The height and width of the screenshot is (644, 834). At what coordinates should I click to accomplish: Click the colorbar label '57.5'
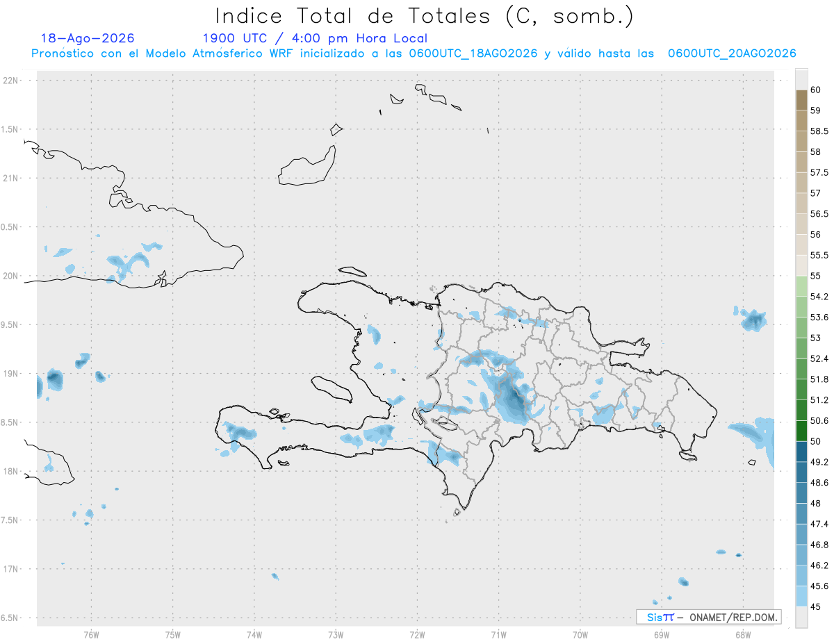(819, 172)
